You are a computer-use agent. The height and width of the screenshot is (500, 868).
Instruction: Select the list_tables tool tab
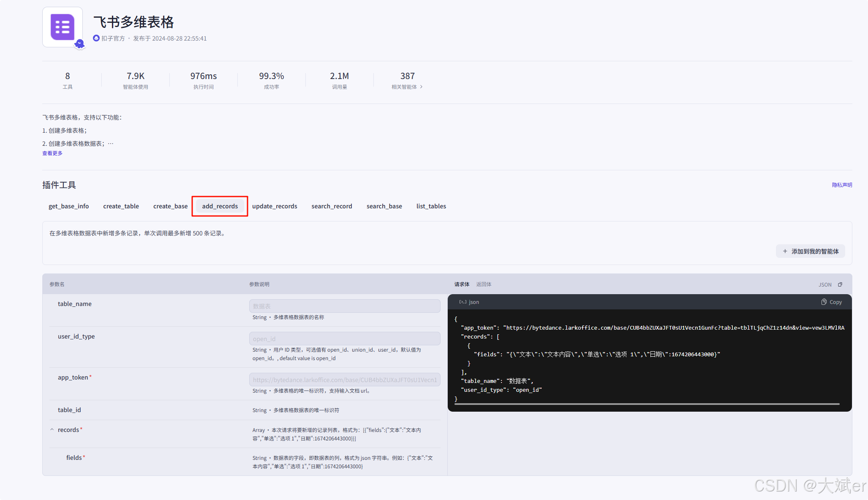[431, 206]
